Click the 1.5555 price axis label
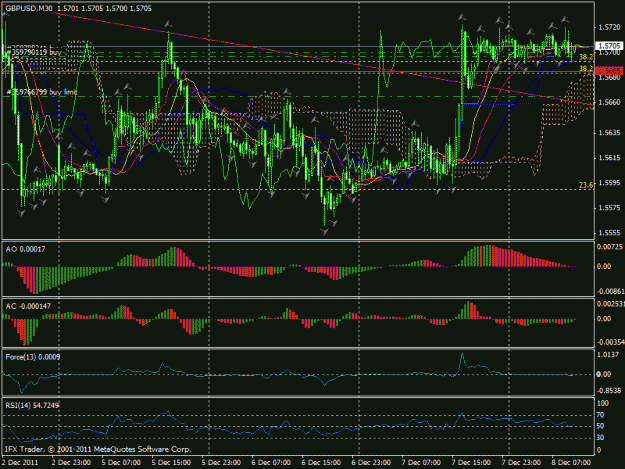This screenshot has height=469, width=625. (x=609, y=233)
